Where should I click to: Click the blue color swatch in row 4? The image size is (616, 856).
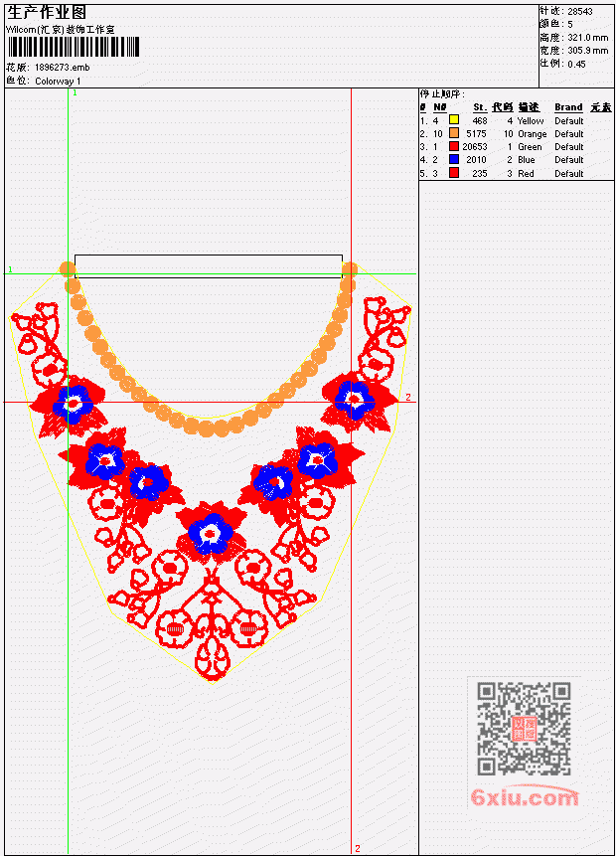coord(453,159)
